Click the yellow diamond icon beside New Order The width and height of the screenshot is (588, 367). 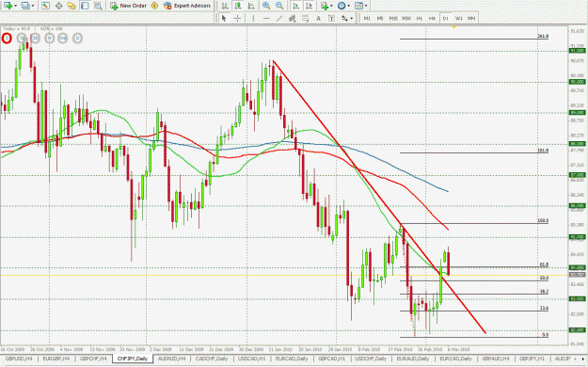[154, 6]
